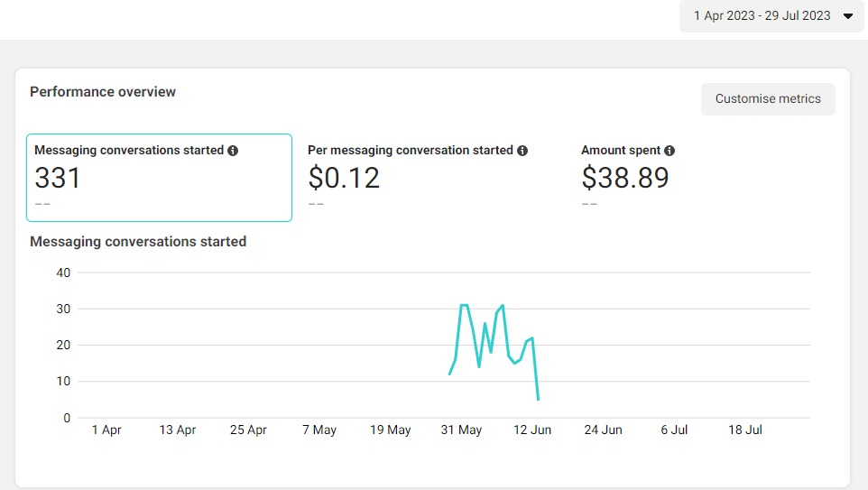Click info icon beside Per messaging conversation started
This screenshot has height=490, width=868.
click(522, 151)
